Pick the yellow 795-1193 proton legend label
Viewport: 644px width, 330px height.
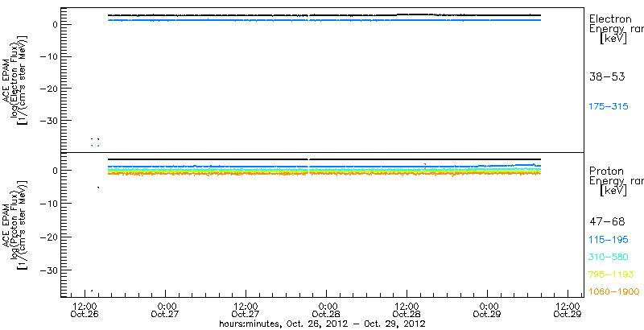tap(611, 274)
